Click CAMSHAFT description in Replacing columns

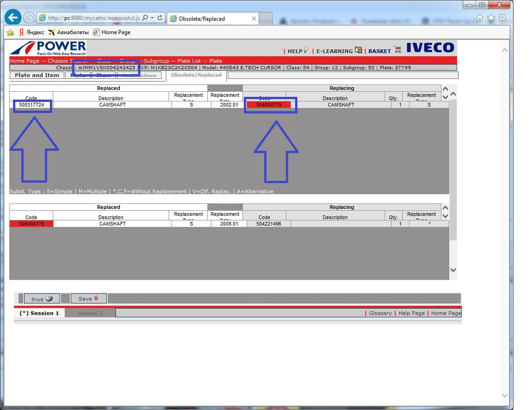(x=341, y=105)
